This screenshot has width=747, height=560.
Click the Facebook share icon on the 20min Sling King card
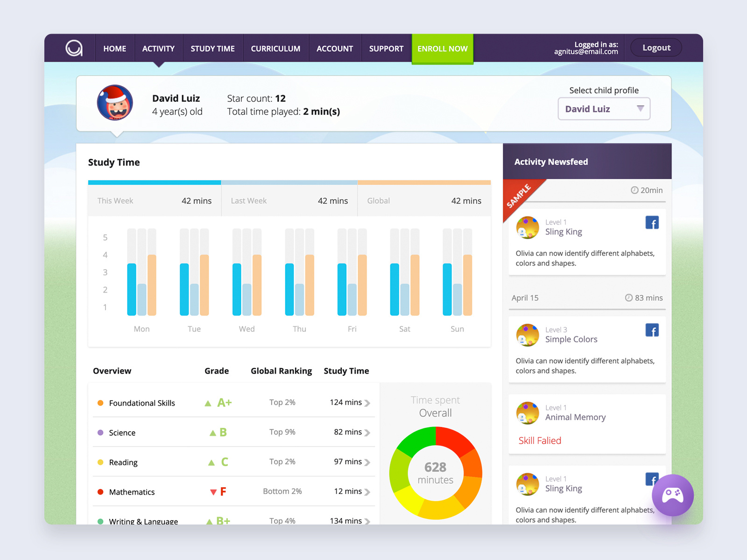(652, 223)
